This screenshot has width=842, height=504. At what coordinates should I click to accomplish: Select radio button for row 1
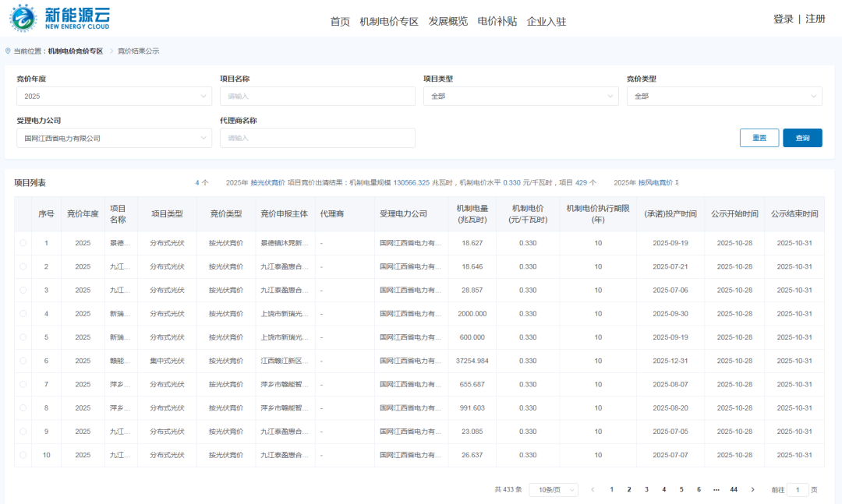(23, 243)
